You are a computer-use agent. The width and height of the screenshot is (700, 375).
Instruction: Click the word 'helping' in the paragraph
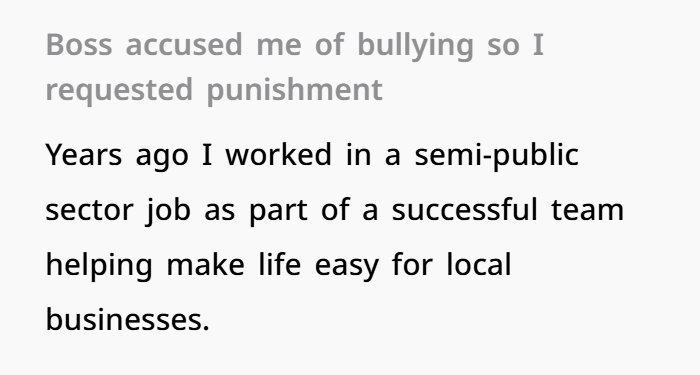[99, 266]
